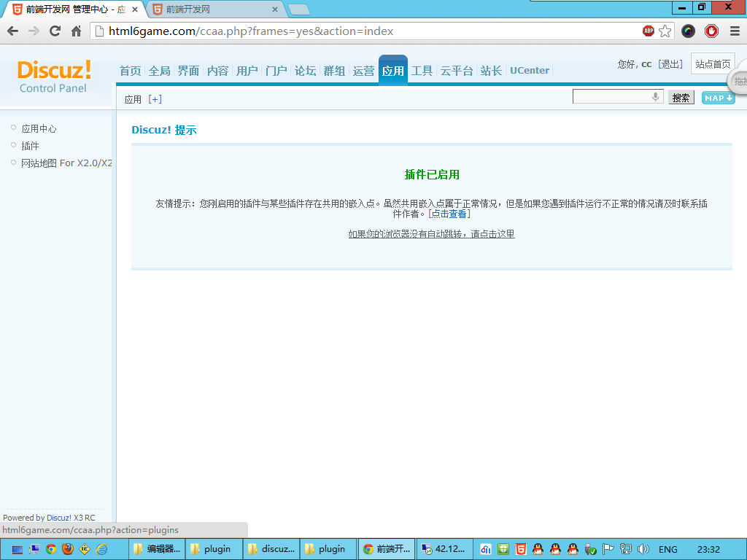
Task: Open the 首页 menu tab
Action: pos(130,71)
